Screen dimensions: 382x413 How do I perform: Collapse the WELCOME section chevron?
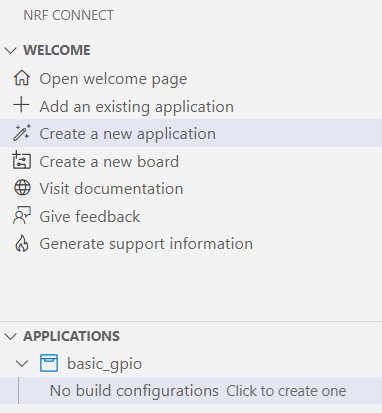11,51
